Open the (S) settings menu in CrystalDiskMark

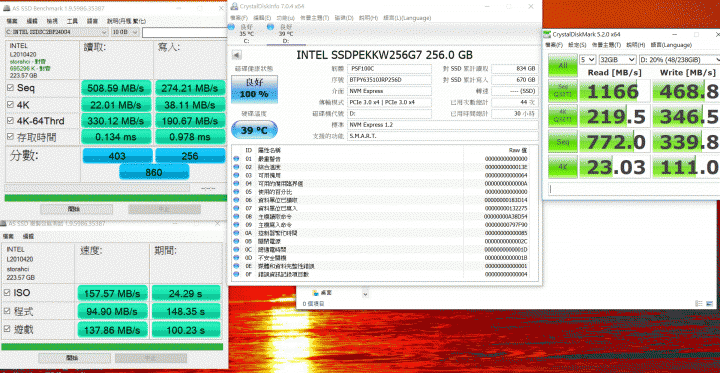point(577,45)
